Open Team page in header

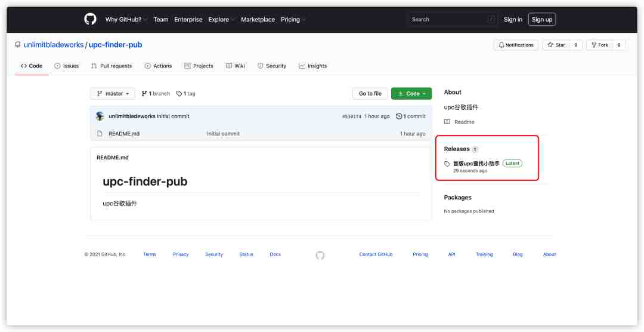pyautogui.click(x=161, y=19)
